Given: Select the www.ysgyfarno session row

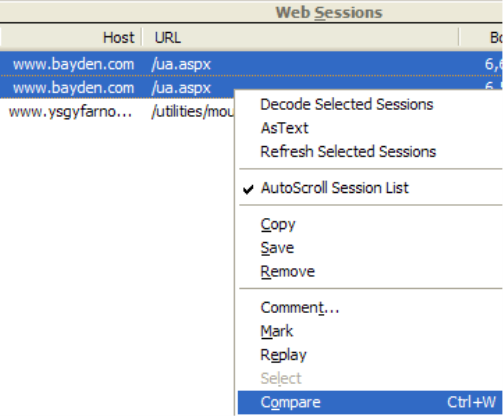Looking at the screenshot, I should (x=117, y=111).
